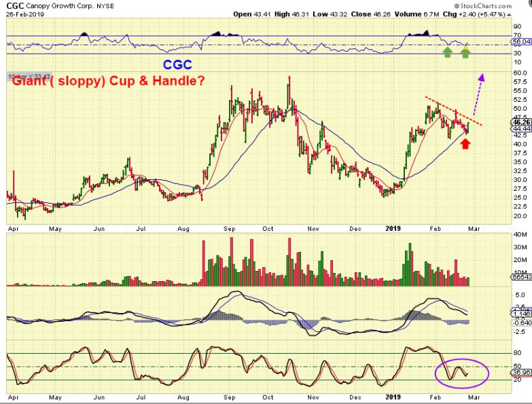Click the 80 level on stochastic axis
This screenshot has height=404, width=532.
coord(518,353)
